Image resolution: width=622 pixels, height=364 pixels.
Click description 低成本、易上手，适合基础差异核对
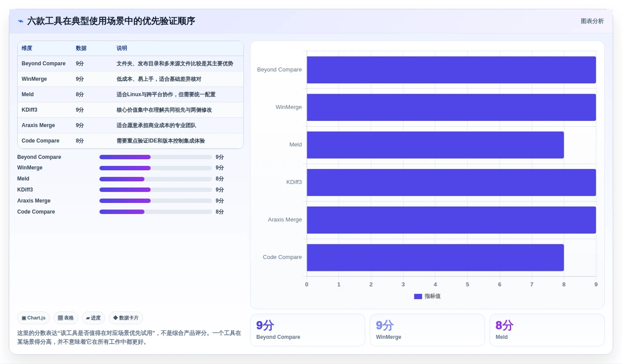159,79
